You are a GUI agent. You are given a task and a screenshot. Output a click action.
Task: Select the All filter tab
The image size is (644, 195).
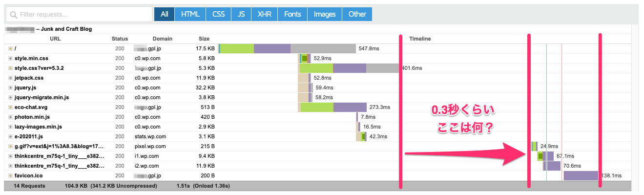(164, 14)
